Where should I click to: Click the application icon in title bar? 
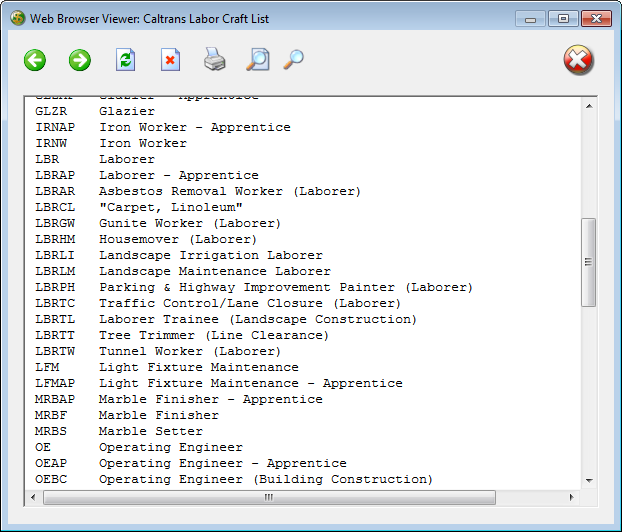coord(17,18)
